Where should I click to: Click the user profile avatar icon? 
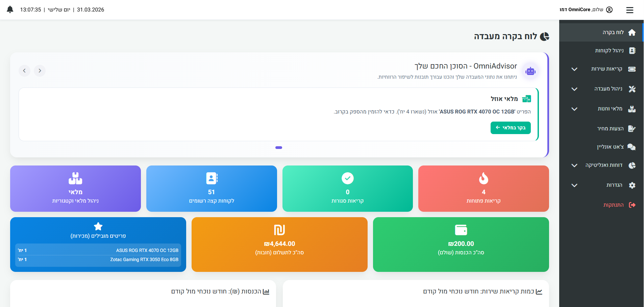(609, 10)
